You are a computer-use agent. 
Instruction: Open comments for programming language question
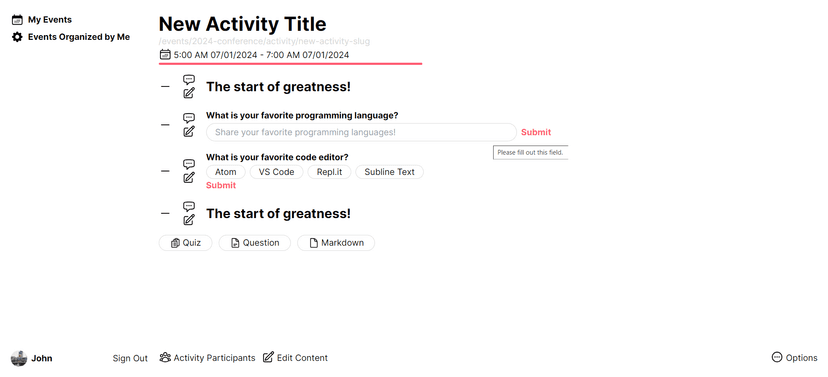click(189, 118)
